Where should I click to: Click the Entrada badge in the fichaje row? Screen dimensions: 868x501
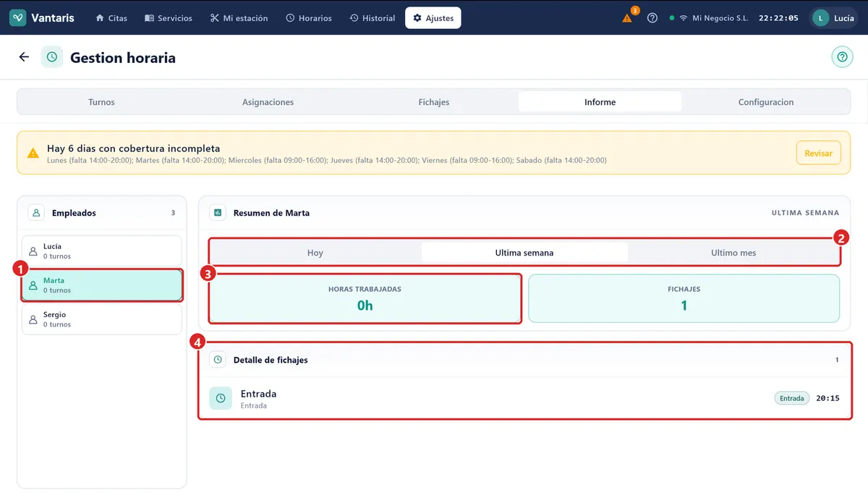(x=792, y=398)
